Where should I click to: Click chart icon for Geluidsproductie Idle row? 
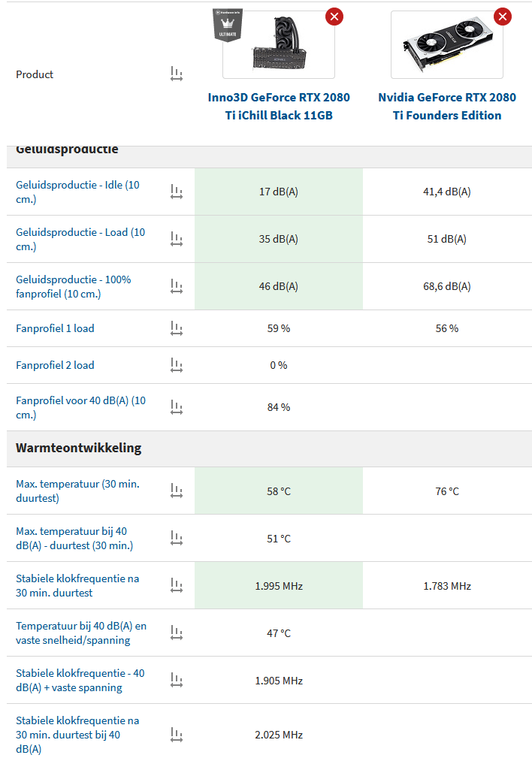pos(177,192)
